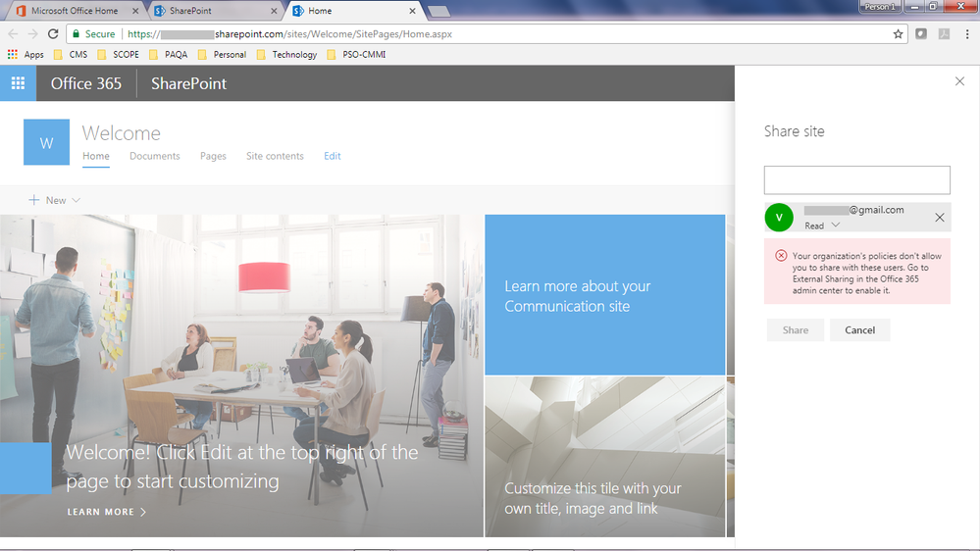Open the Personal bookmark folder
Image resolution: width=980 pixels, height=551 pixels.
[222, 54]
